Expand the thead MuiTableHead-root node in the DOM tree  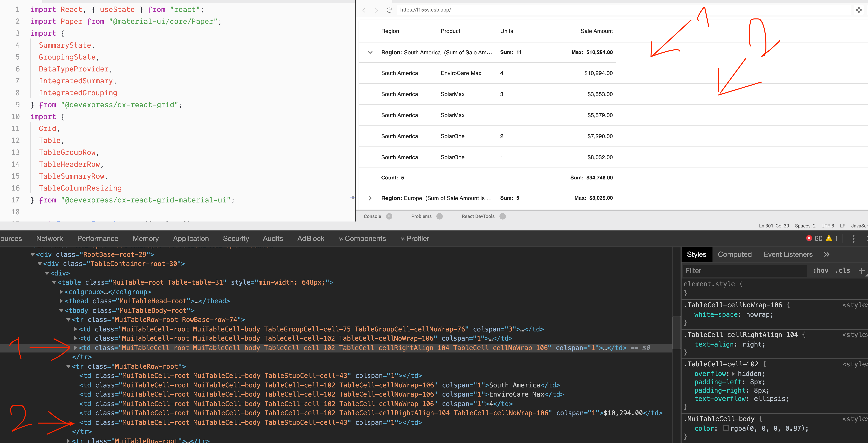point(61,301)
